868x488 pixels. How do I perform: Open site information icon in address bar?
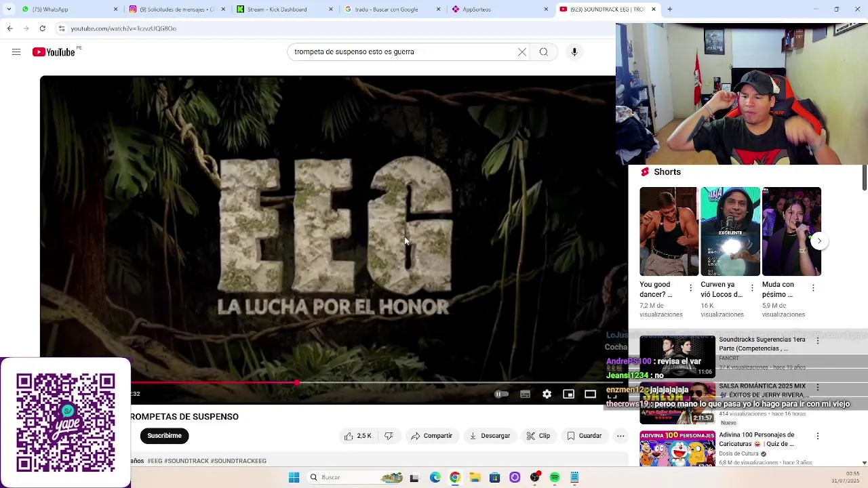click(x=62, y=28)
